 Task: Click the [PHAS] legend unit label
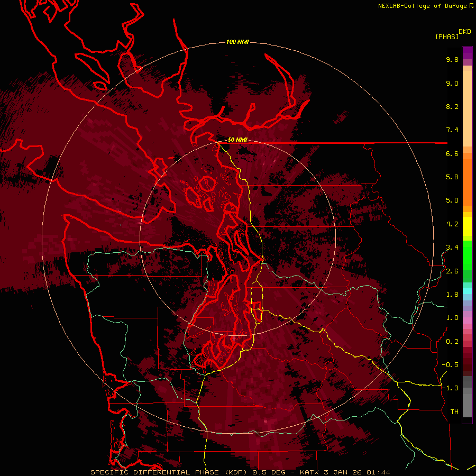[x=447, y=37]
